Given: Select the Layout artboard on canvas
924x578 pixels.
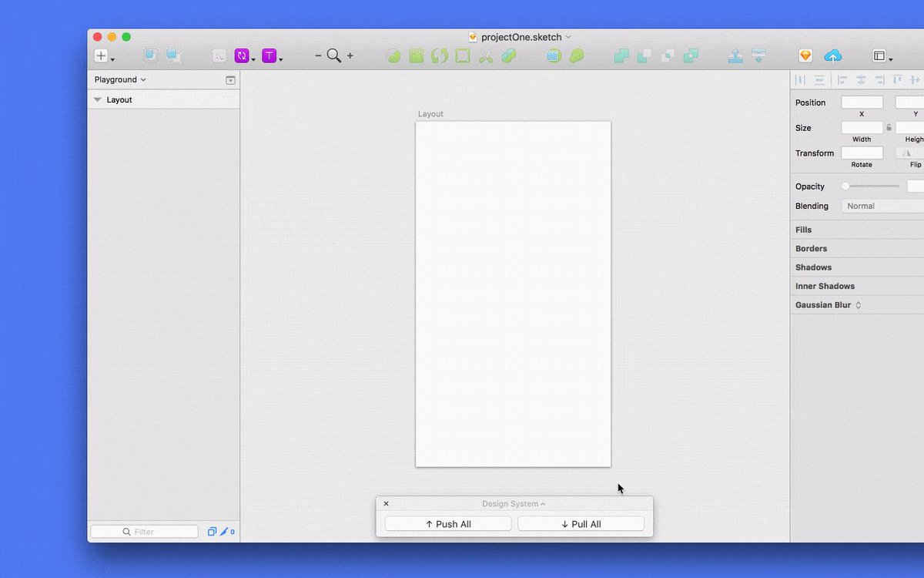Looking at the screenshot, I should (513, 294).
